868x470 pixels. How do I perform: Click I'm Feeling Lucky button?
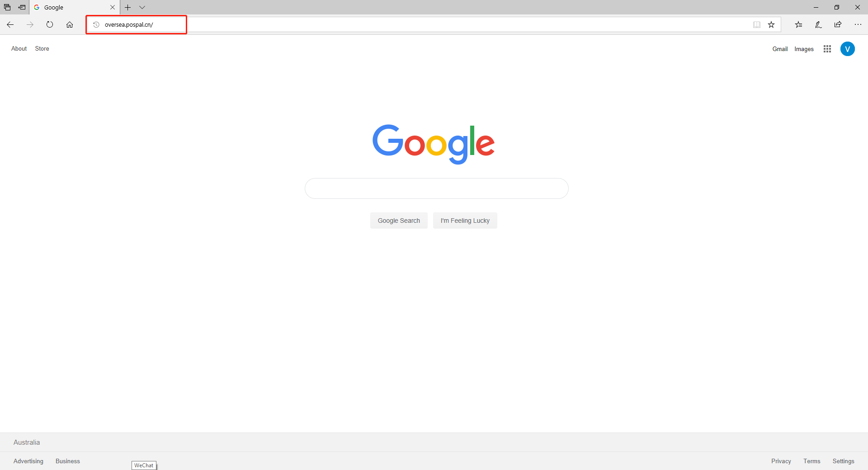pyautogui.click(x=465, y=221)
